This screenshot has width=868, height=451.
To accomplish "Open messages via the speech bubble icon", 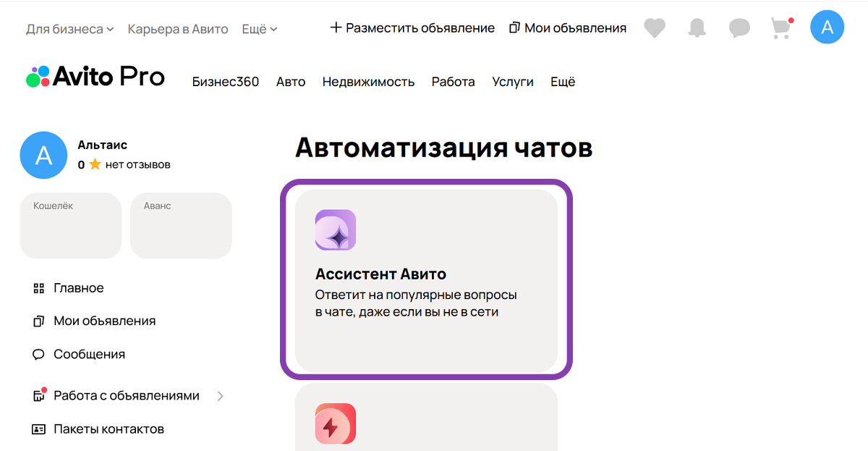I will click(x=739, y=27).
